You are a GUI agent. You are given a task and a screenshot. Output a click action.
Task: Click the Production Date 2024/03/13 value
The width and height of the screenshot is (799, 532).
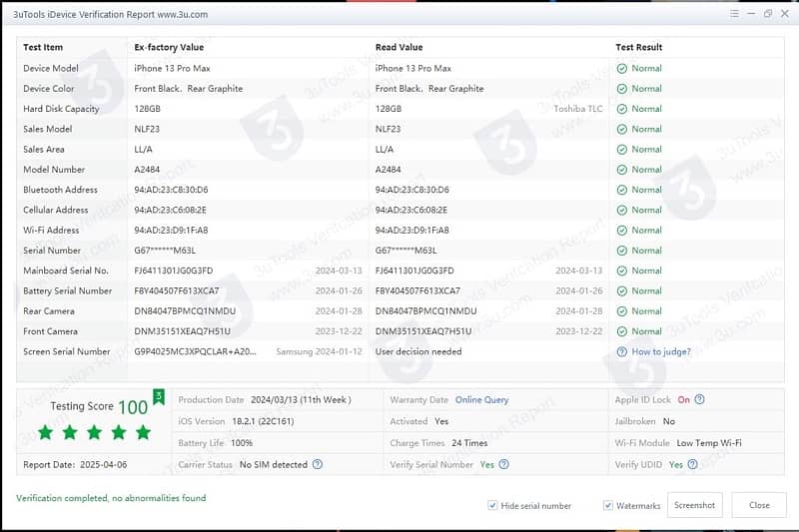point(301,400)
